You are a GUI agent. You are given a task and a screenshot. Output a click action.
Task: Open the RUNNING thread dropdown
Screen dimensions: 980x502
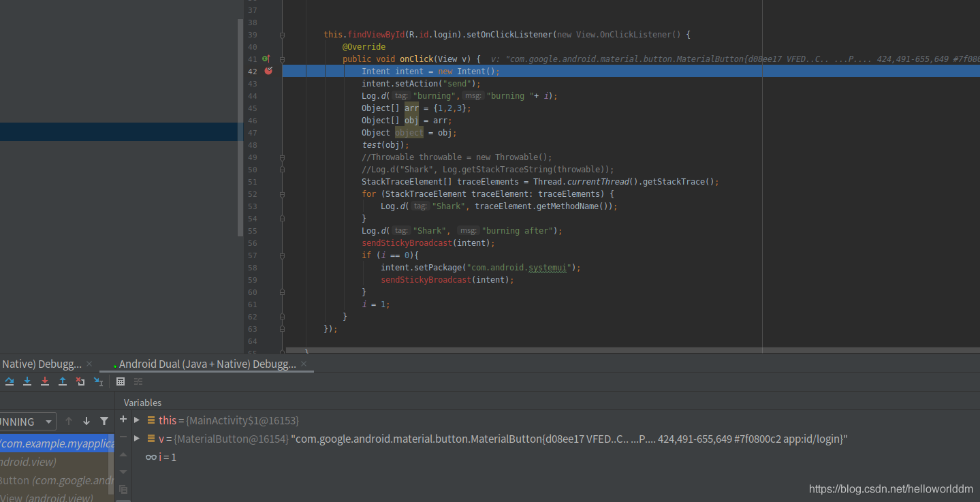(27, 422)
